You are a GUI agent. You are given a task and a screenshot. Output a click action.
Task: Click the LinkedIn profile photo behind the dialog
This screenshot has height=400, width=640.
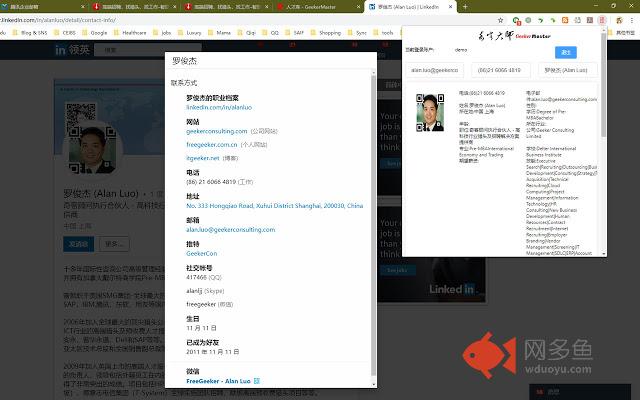pyautogui.click(x=92, y=149)
